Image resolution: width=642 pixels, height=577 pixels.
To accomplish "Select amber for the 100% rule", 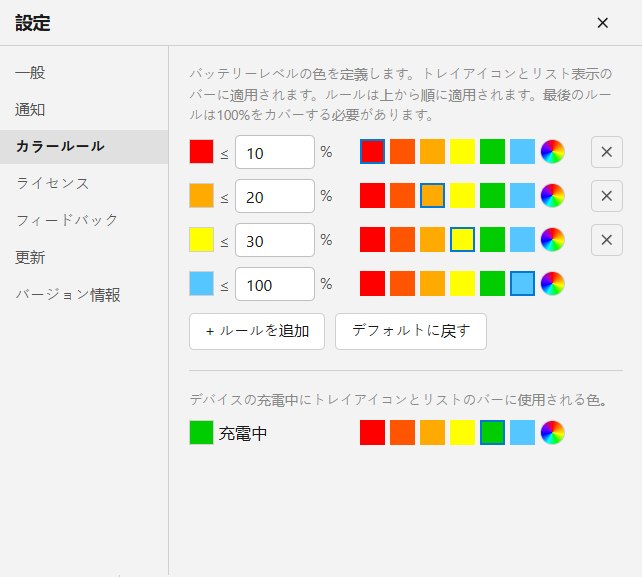I will click(432, 283).
